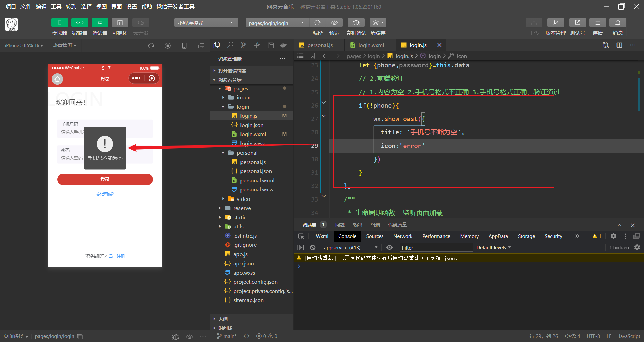The image size is (644, 342).
Task: Open the search icon in editor sidebar
Action: [x=230, y=45]
